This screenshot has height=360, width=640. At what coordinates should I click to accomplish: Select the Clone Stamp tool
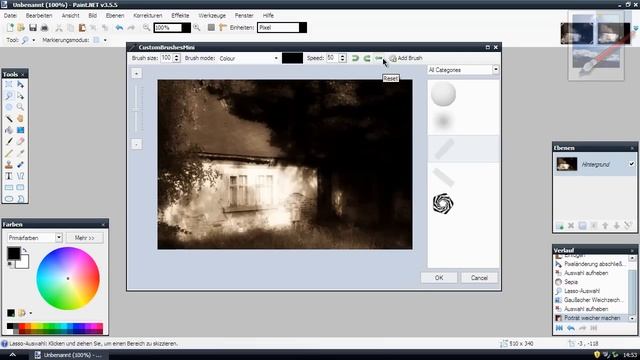9,164
